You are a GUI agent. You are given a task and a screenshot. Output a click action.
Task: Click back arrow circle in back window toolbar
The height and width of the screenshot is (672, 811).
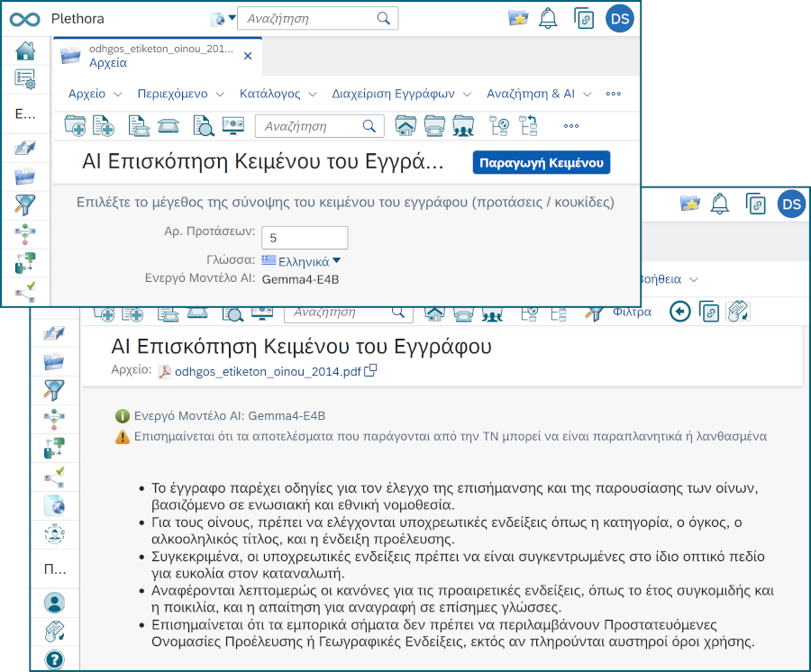point(679,312)
